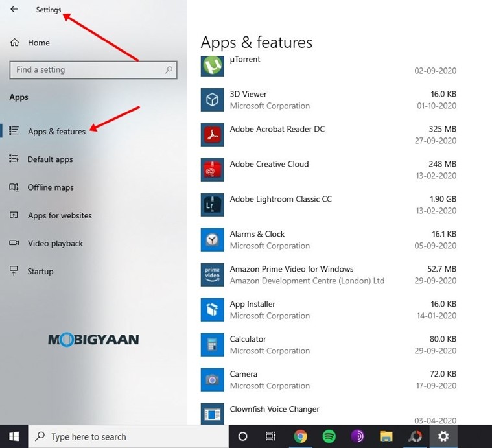Image resolution: width=492 pixels, height=448 pixels.
Task: Click the Default apps sidebar icon
Action: 14,158
